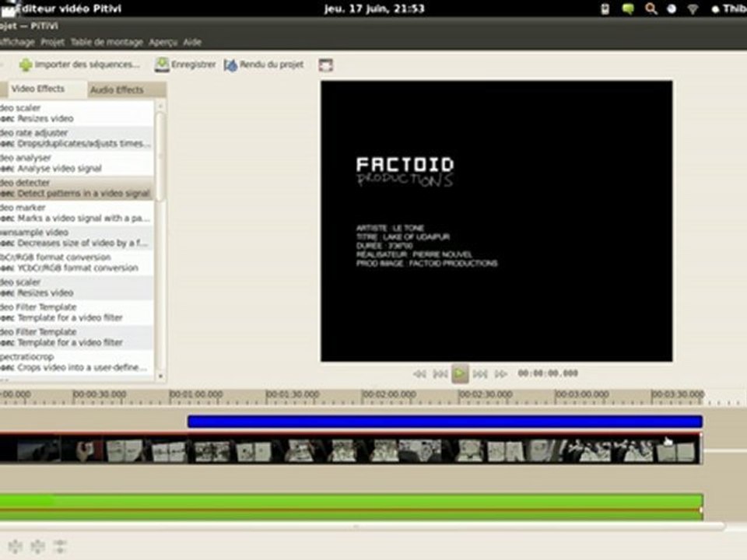Screen dimensions: 747x560
Task: Jump to end with skip-forward button
Action: coord(480,374)
